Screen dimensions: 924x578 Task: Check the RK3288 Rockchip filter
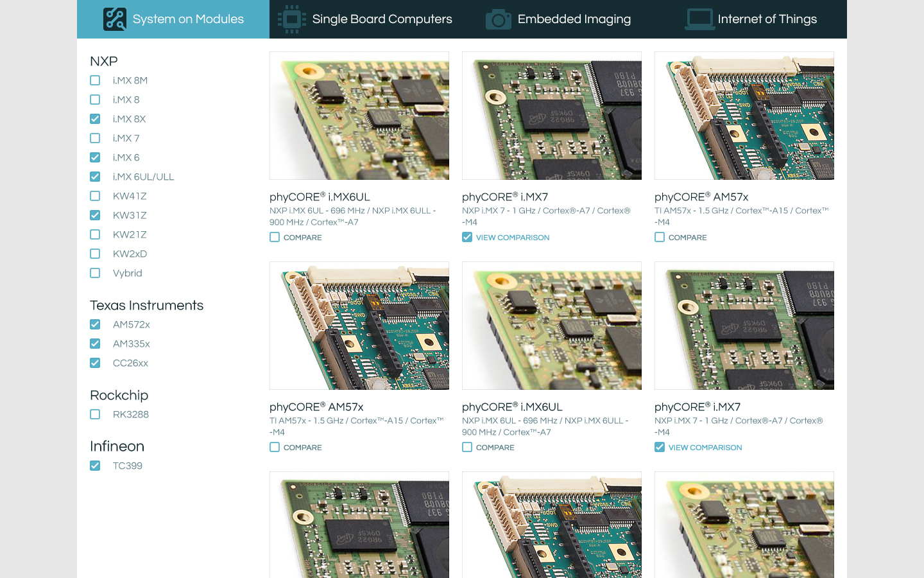96,414
